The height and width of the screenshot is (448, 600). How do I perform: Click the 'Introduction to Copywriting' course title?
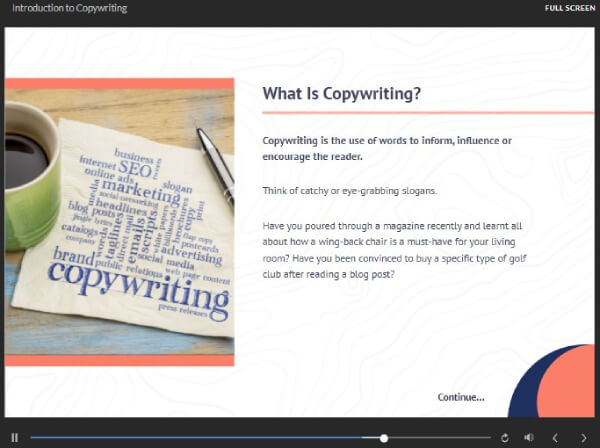click(x=63, y=8)
